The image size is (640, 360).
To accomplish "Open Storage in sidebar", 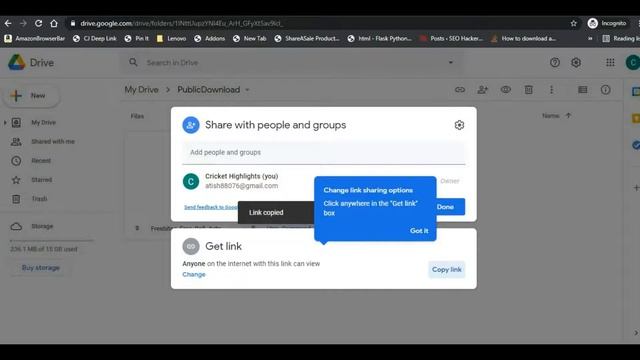I will pyautogui.click(x=42, y=226).
